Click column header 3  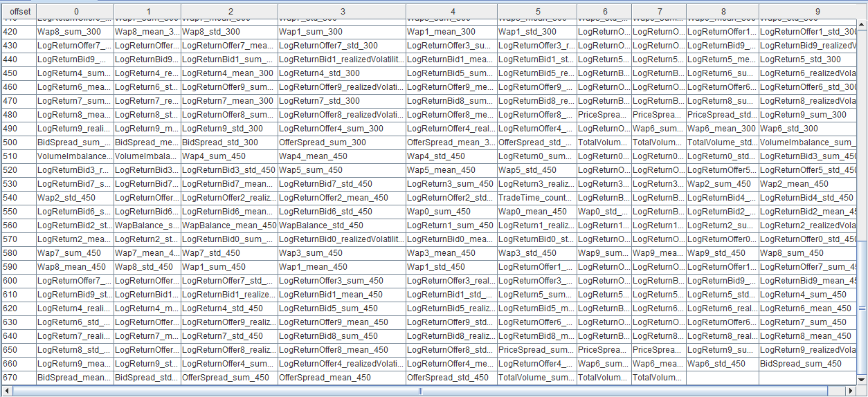pyautogui.click(x=342, y=12)
